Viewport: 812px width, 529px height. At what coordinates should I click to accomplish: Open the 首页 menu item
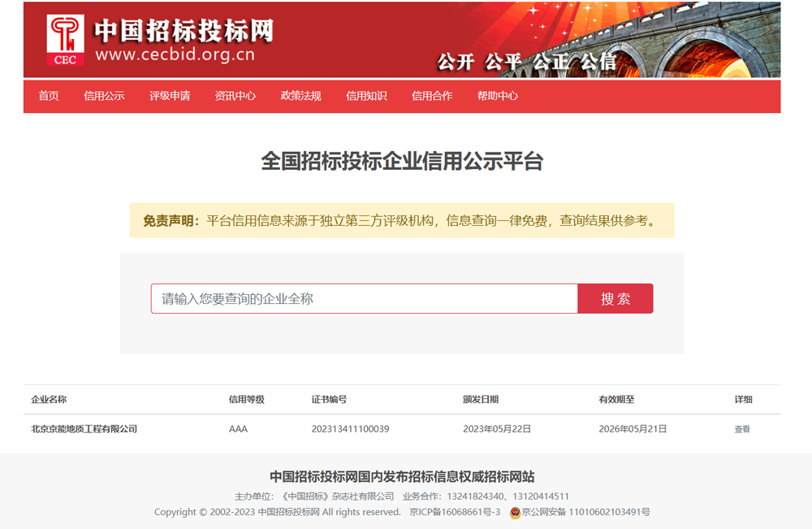[49, 96]
